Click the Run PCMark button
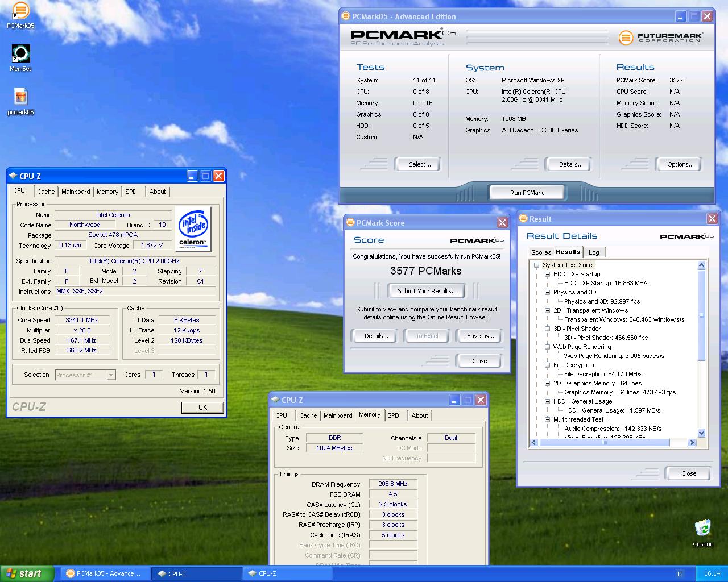This screenshot has height=582, width=728. point(527,193)
